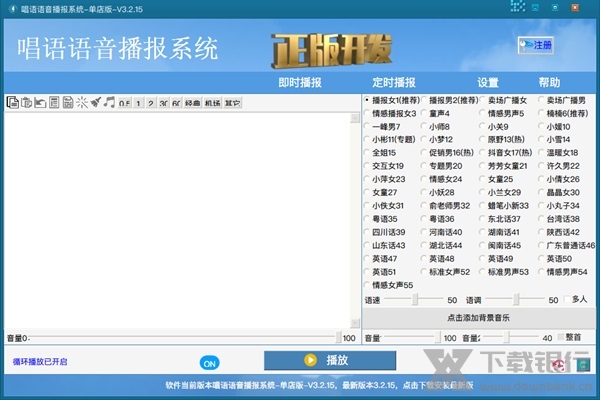This screenshot has width=600, height=400.
Task: Switch to the 定时播报 tab
Action: [394, 82]
